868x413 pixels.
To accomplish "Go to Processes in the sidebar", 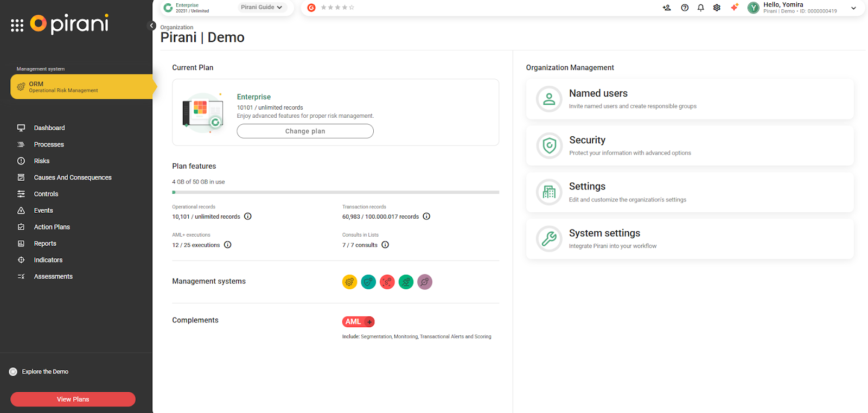I will click(49, 144).
